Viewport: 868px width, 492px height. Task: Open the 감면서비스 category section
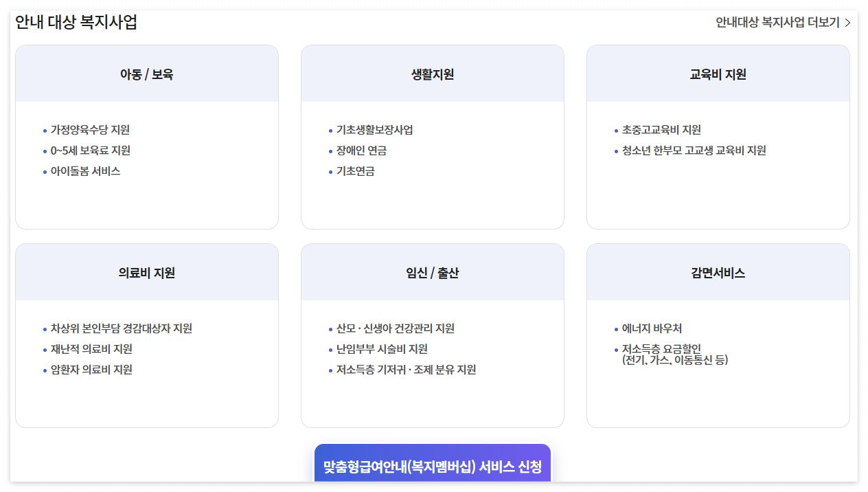pos(718,271)
